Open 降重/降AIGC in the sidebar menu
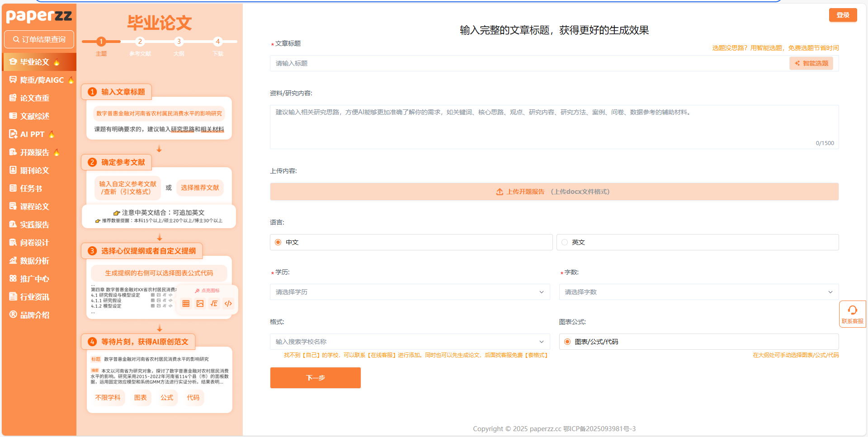Image resolution: width=868 pixels, height=437 pixels. (42, 80)
